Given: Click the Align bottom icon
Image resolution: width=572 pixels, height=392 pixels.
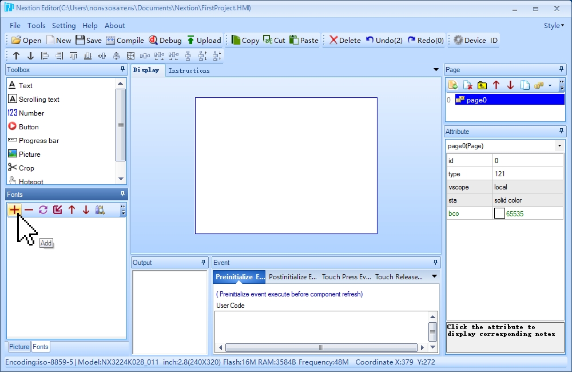Looking at the screenshot, I should tap(88, 56).
